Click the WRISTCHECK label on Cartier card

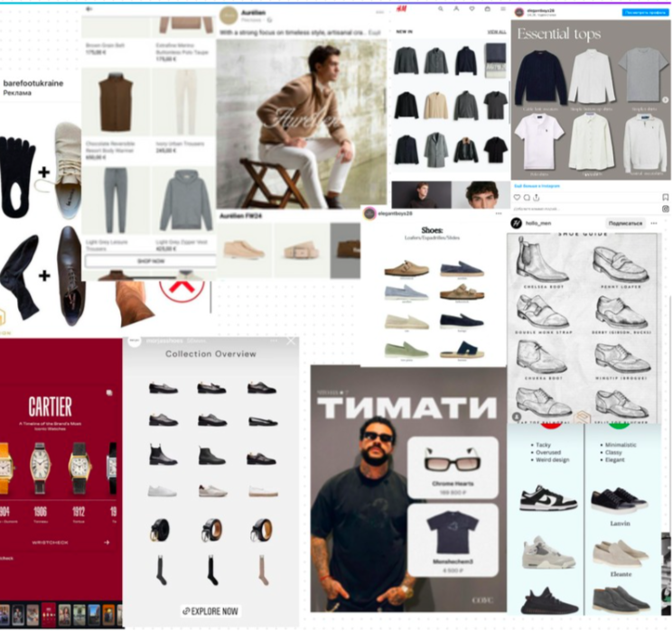tap(51, 543)
